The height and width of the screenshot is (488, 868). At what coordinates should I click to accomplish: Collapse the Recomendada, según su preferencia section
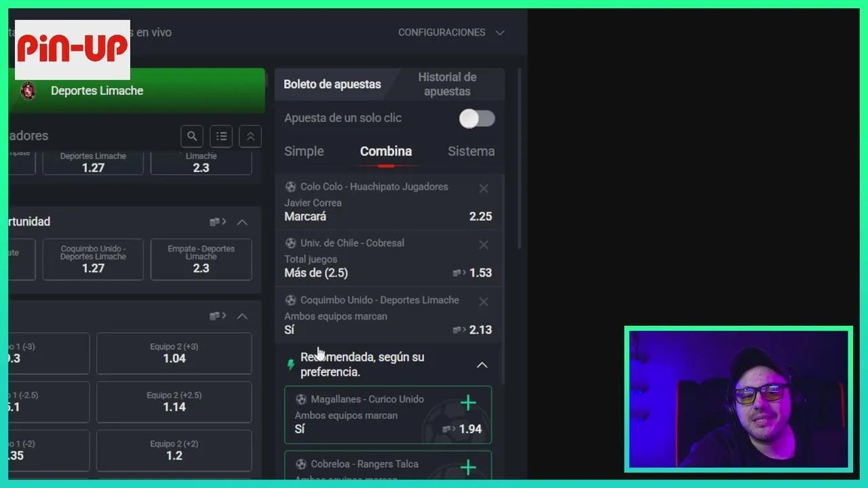click(x=482, y=365)
